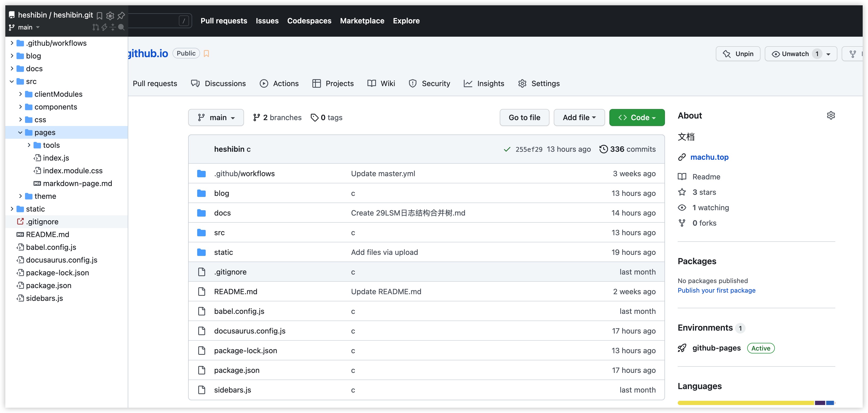Click the sidebar search magnifier icon

121,27
